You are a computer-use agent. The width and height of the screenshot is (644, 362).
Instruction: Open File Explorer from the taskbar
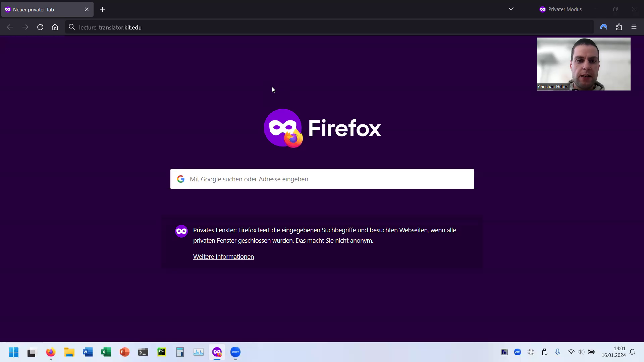[x=69, y=352]
